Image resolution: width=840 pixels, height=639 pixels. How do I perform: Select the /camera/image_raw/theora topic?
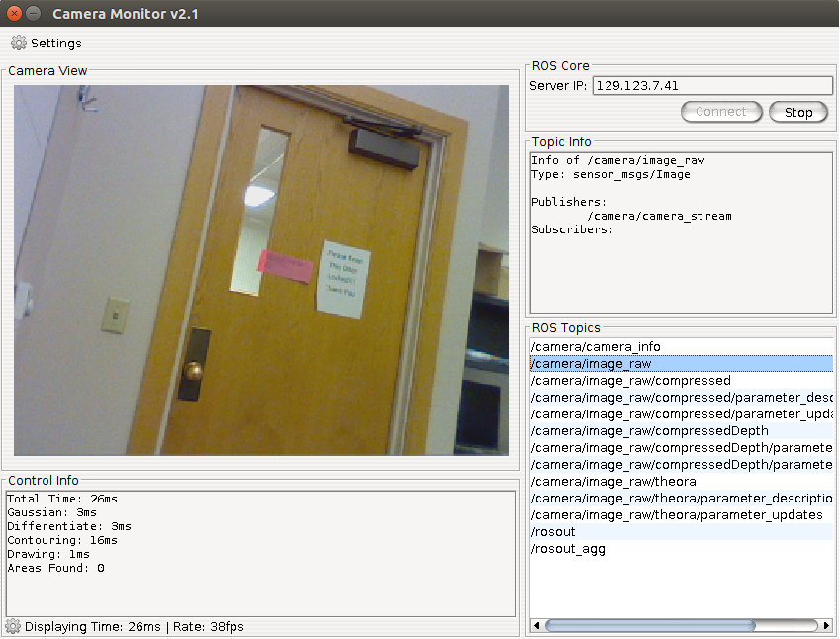[682, 482]
